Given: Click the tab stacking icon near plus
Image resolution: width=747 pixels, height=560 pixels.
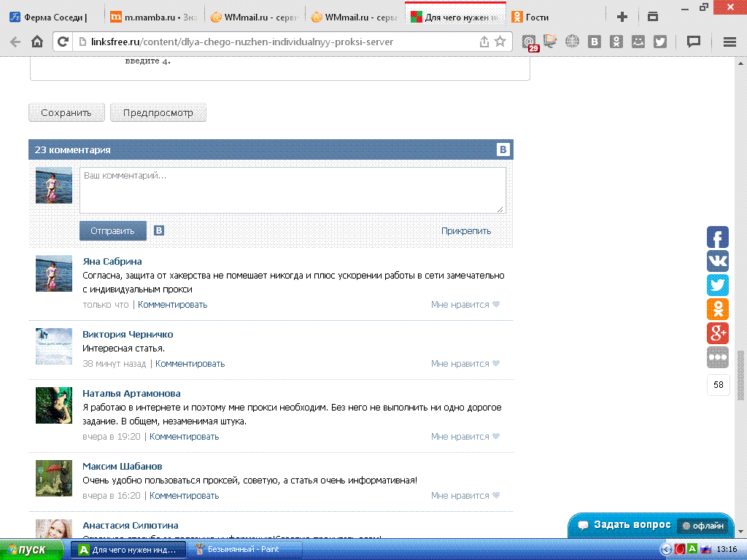Looking at the screenshot, I should 653,17.
